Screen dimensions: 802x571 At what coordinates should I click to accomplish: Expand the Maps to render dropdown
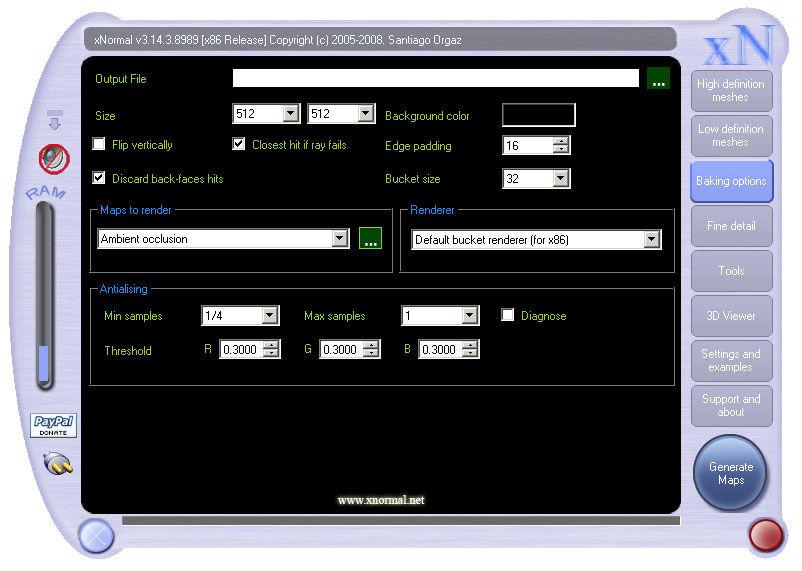click(x=340, y=238)
